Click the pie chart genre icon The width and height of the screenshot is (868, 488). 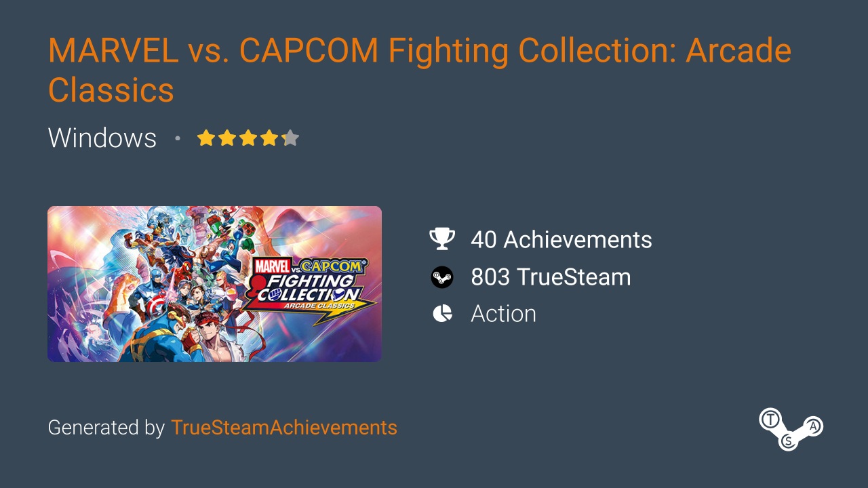442,314
